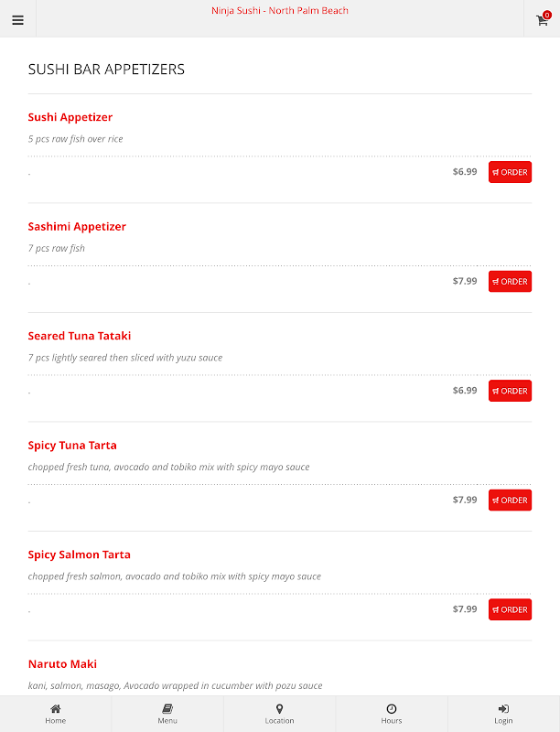The image size is (560, 732).
Task: Order the Spicy Tuna Tarta
Action: click(510, 501)
